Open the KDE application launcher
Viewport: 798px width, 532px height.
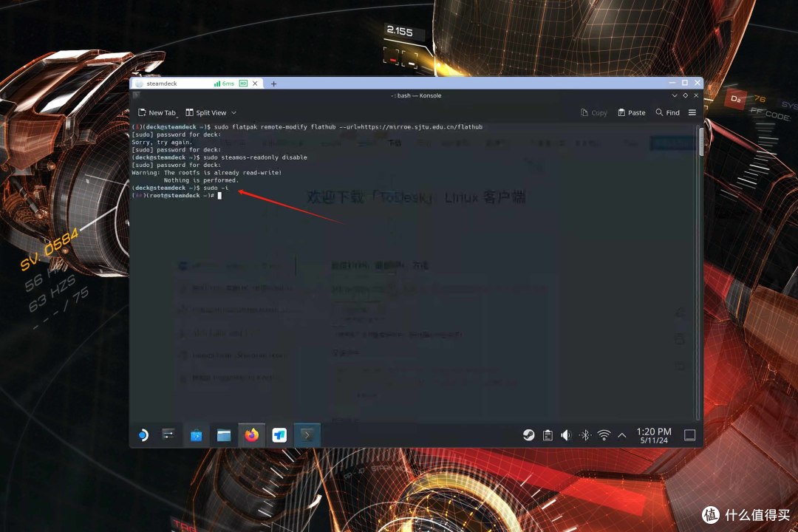pyautogui.click(x=143, y=434)
